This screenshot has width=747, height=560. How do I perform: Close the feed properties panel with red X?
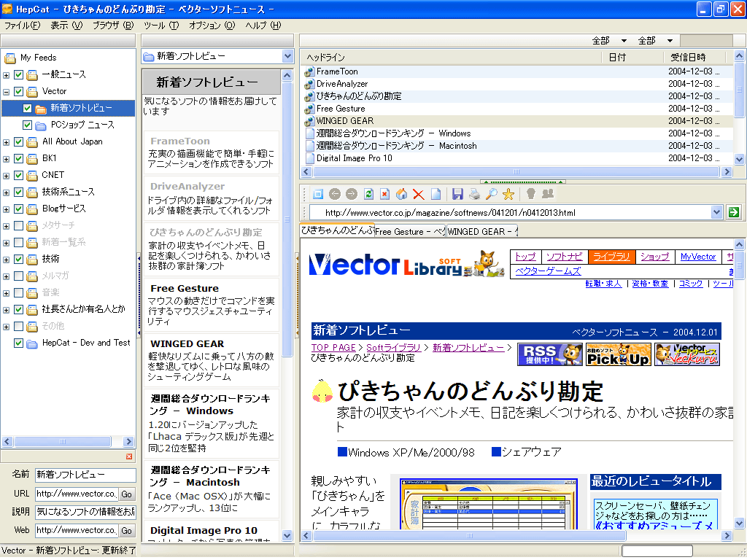(129, 456)
